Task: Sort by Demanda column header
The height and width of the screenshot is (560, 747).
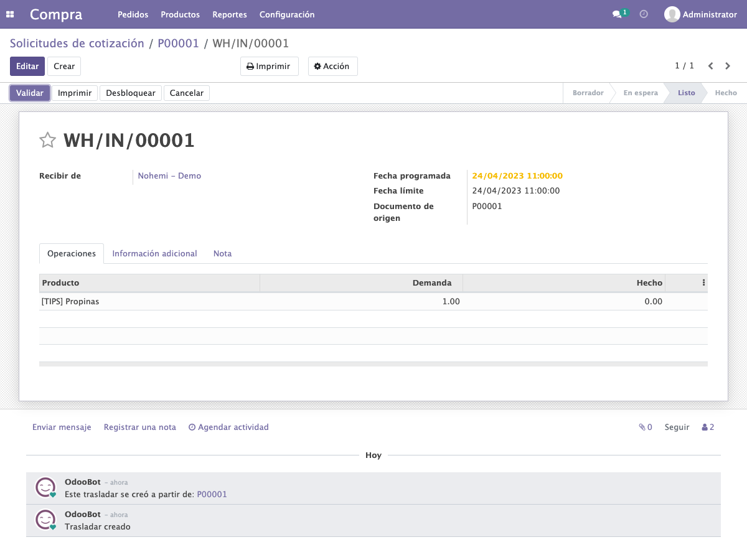Action: (361, 283)
